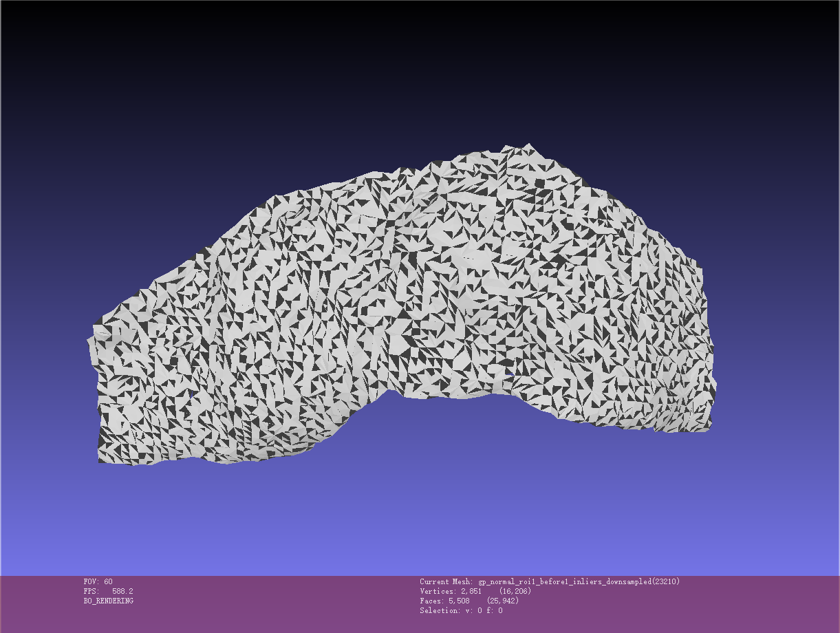Screen dimensions: 840x633
Task: Click the dark background above the mesh
Action: (420, 69)
